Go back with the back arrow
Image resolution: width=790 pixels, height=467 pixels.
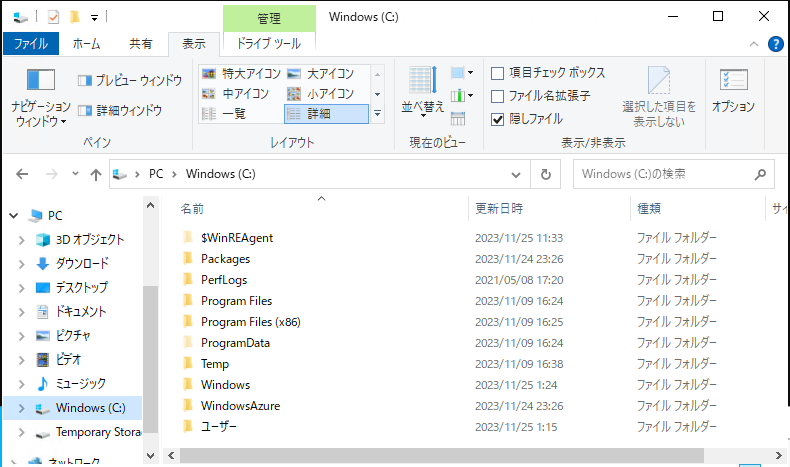(x=22, y=174)
